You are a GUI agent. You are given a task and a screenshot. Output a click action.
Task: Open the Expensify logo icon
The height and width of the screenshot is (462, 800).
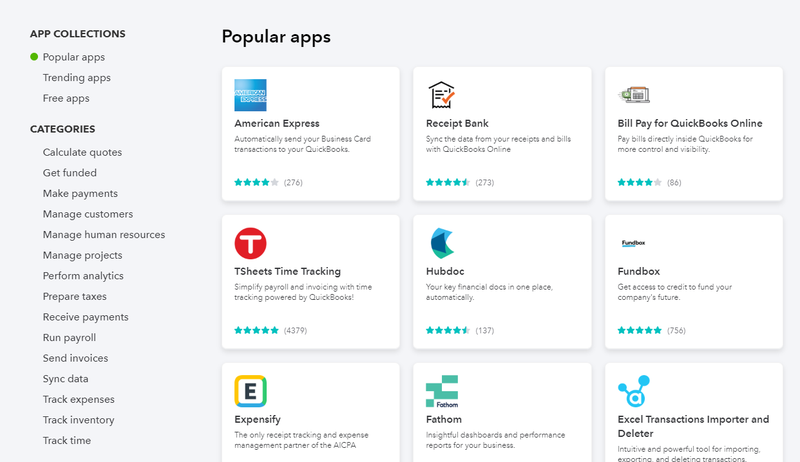point(250,391)
